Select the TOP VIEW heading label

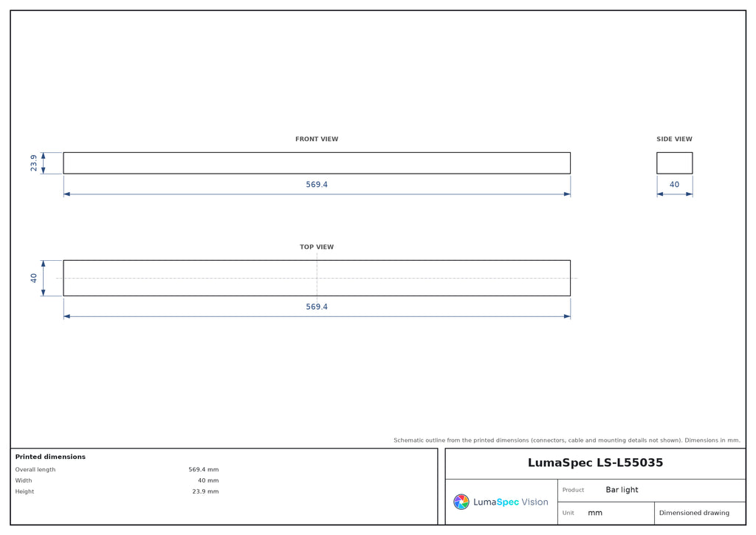[x=317, y=247]
